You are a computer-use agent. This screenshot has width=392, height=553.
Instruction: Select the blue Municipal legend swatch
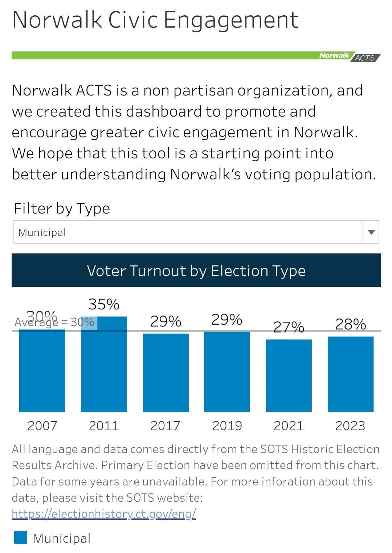pos(20,538)
